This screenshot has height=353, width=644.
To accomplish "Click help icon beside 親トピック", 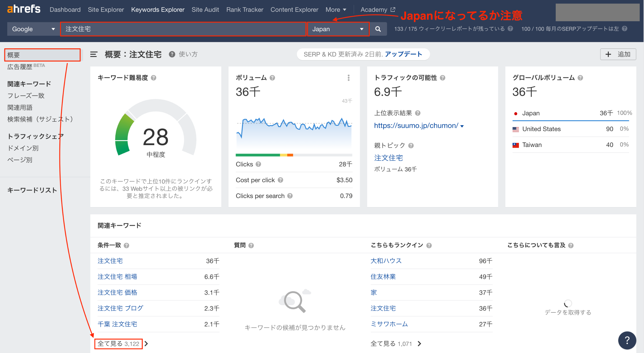I will click(x=411, y=146).
